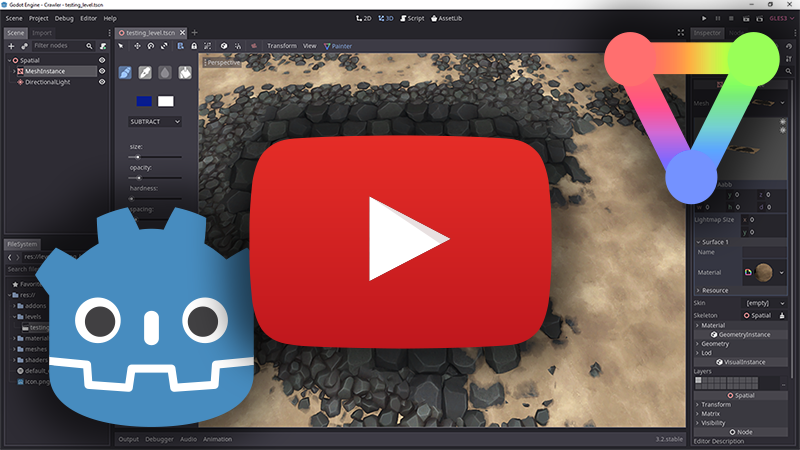Toggle the first Layers grid cell
800x450 pixels.
tap(698, 380)
